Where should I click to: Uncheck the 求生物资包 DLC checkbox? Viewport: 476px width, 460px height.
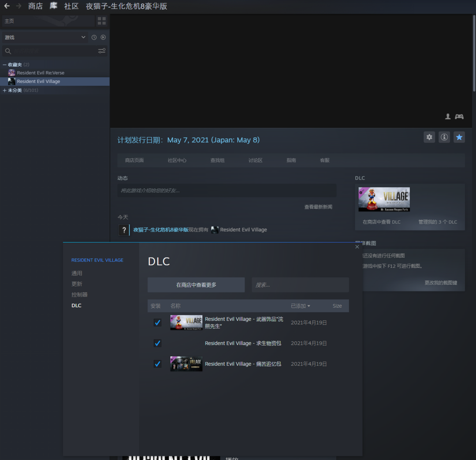pos(157,343)
